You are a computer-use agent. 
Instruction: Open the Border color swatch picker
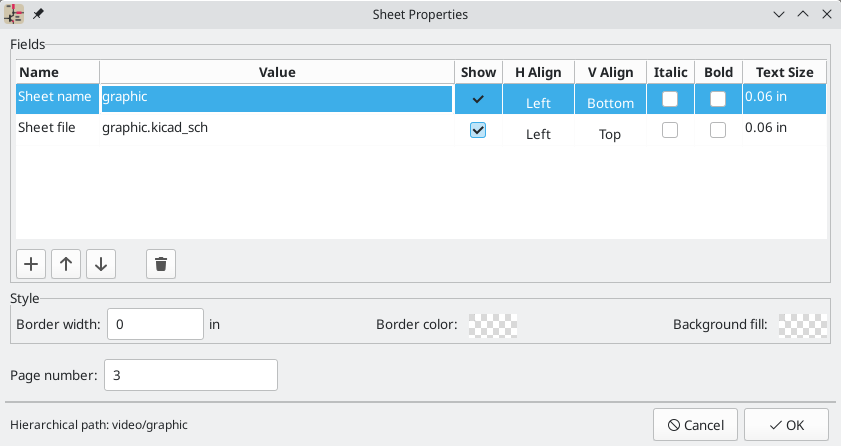pyautogui.click(x=493, y=325)
